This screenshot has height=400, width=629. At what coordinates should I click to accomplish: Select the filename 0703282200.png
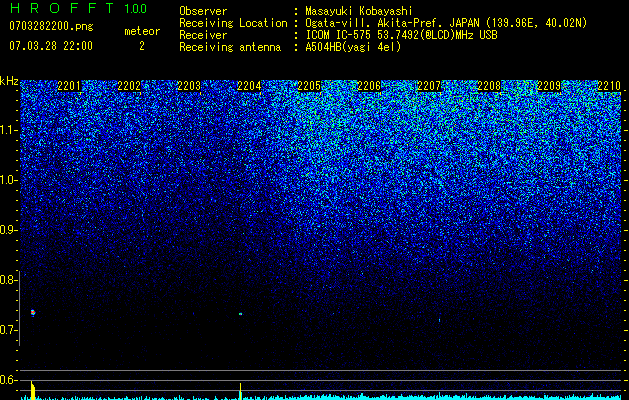pos(51,27)
